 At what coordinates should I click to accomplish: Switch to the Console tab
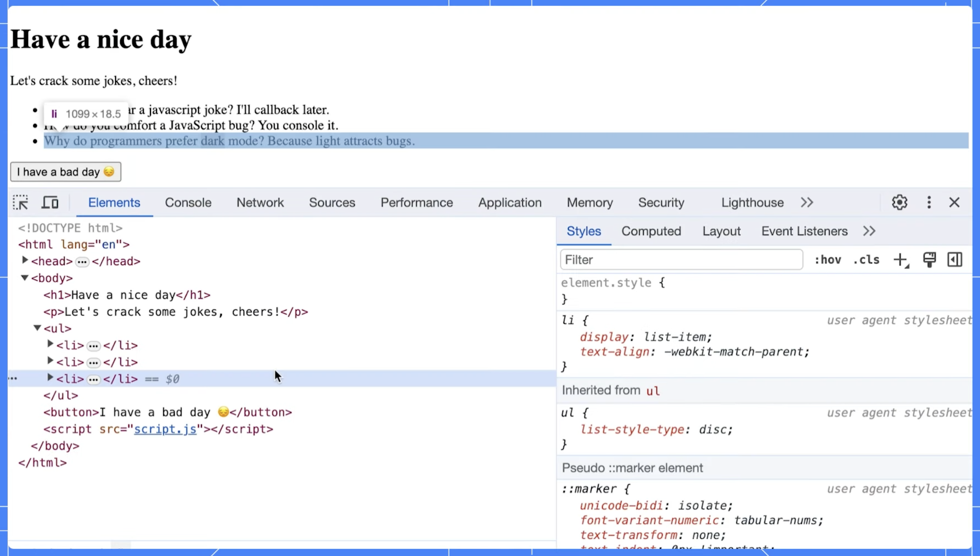(188, 202)
